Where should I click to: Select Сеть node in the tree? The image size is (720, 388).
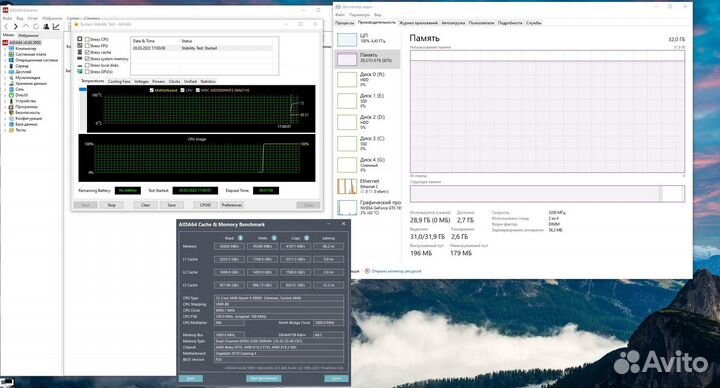[19, 89]
